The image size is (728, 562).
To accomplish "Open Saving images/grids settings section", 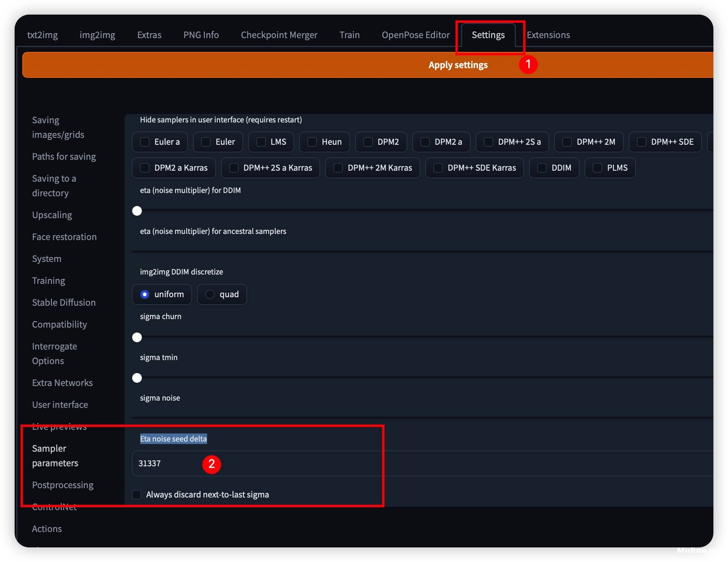I will click(58, 127).
